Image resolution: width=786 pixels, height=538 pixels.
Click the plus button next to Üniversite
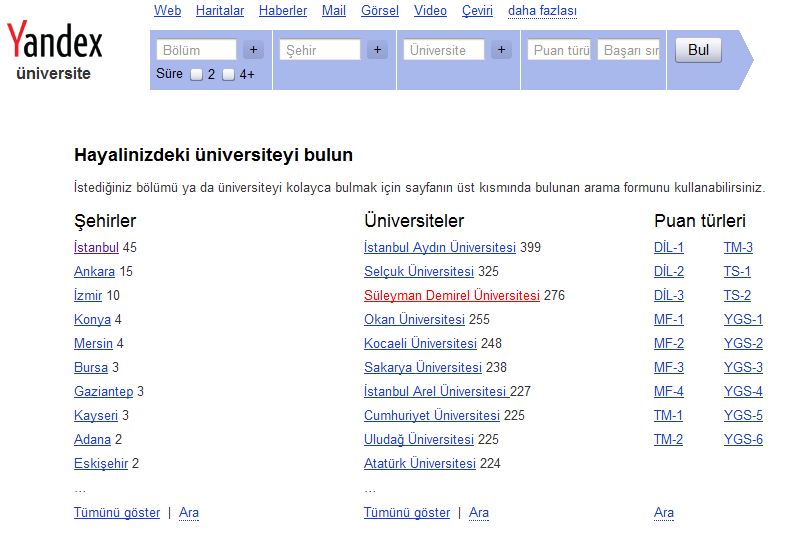(501, 50)
